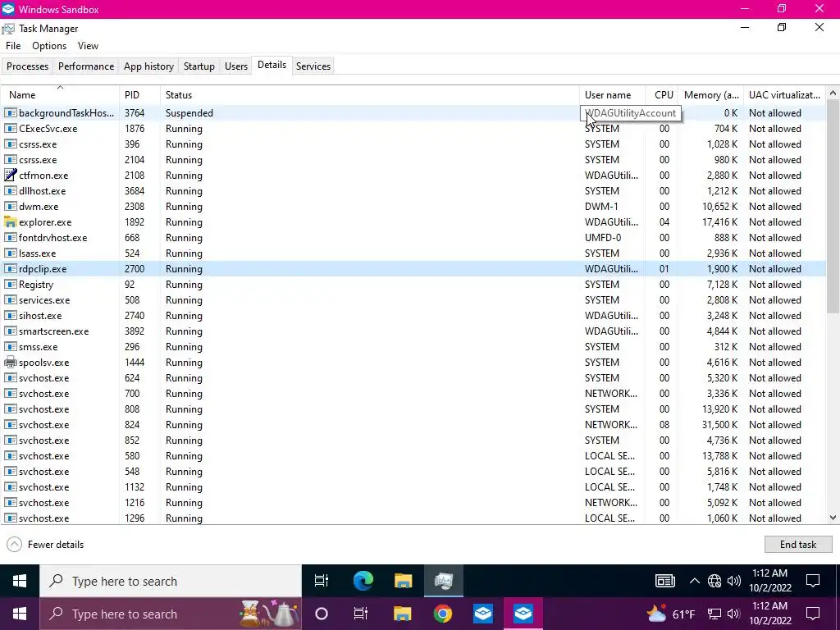Select CExecSvc.exe process row
The height and width of the screenshot is (630, 840).
click(413, 129)
